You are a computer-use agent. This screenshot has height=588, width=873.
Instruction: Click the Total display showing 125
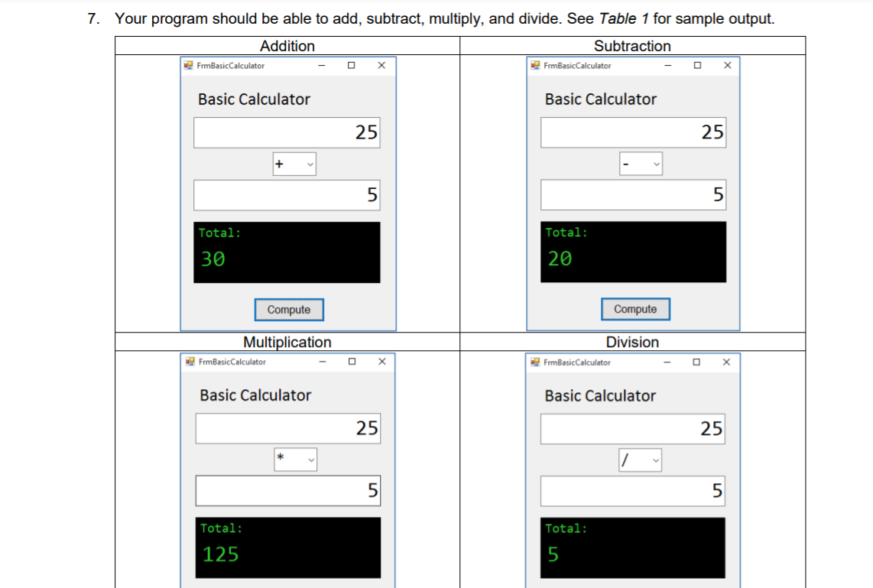point(287,547)
